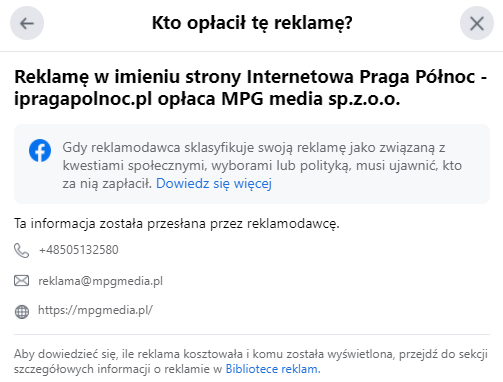Image resolution: width=503 pixels, height=382 pixels.
Task: Click the envelope email icon
Action: 22,281
